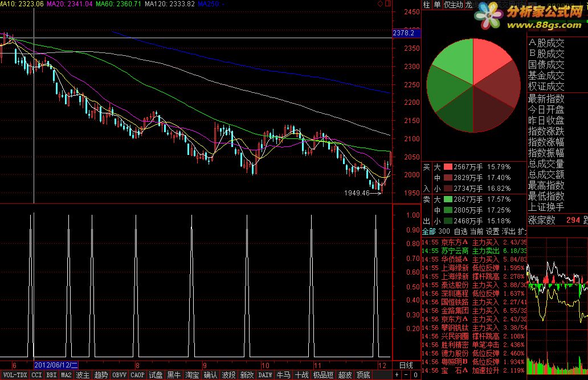This screenshot has height=380, width=588.
Task: Click the 华侨城A 主力买入 row
Action: (474, 259)
